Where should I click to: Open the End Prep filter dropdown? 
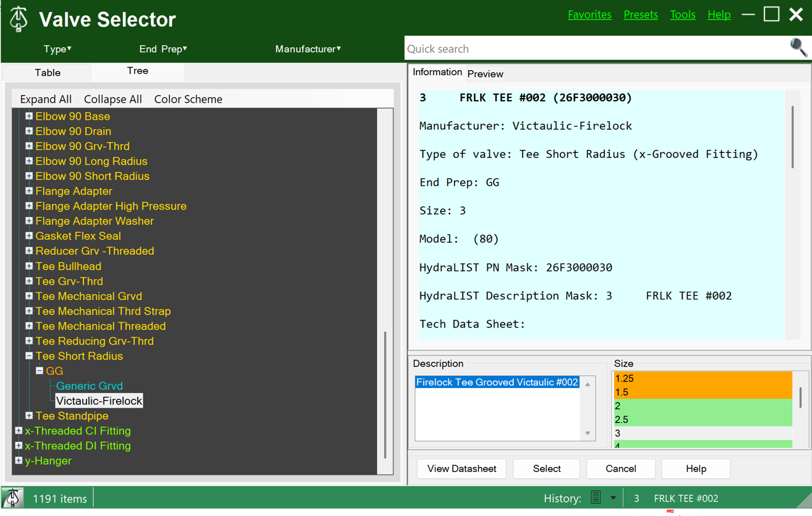(163, 49)
